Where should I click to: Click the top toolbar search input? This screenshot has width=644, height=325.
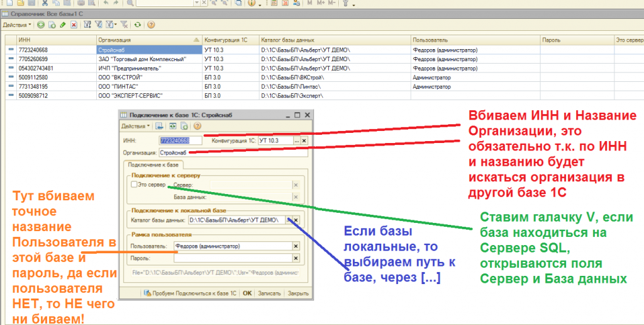click(164, 3)
